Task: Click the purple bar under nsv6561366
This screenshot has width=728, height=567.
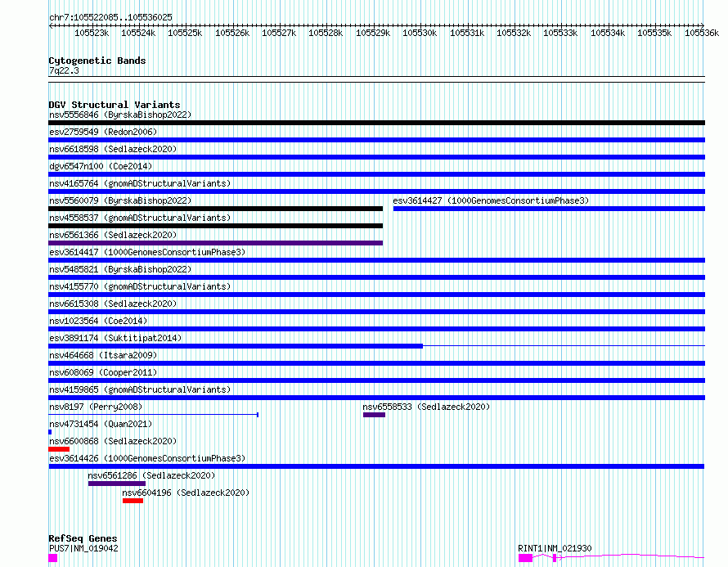Action: [215, 243]
